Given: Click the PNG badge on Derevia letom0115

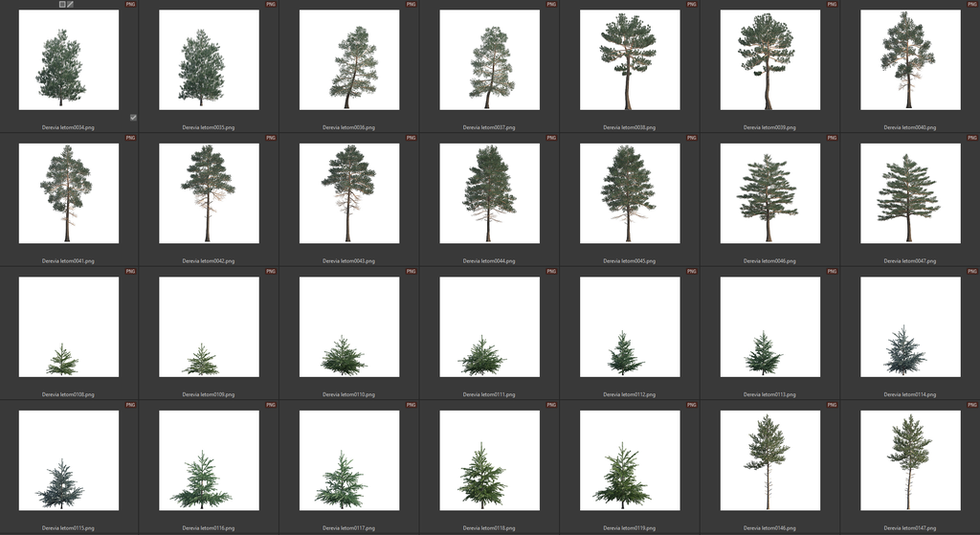Looking at the screenshot, I should (130, 406).
